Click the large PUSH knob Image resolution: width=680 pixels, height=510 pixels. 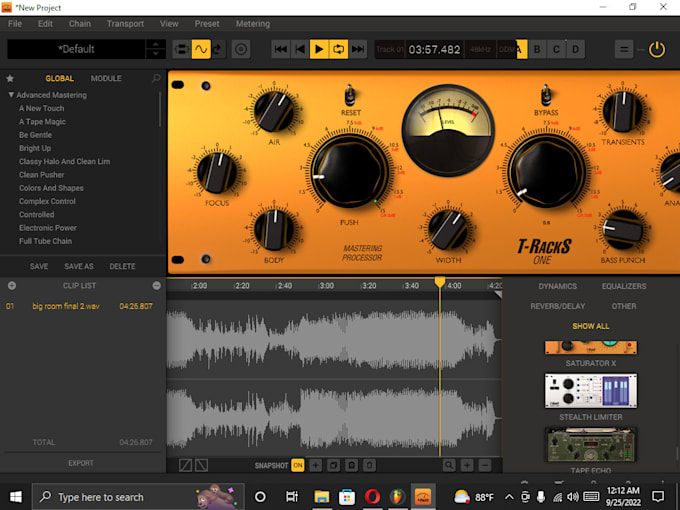point(350,171)
